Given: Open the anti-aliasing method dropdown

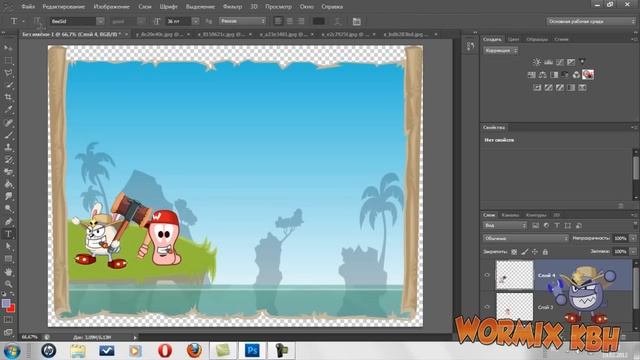Looking at the screenshot, I should pyautogui.click(x=242, y=21).
